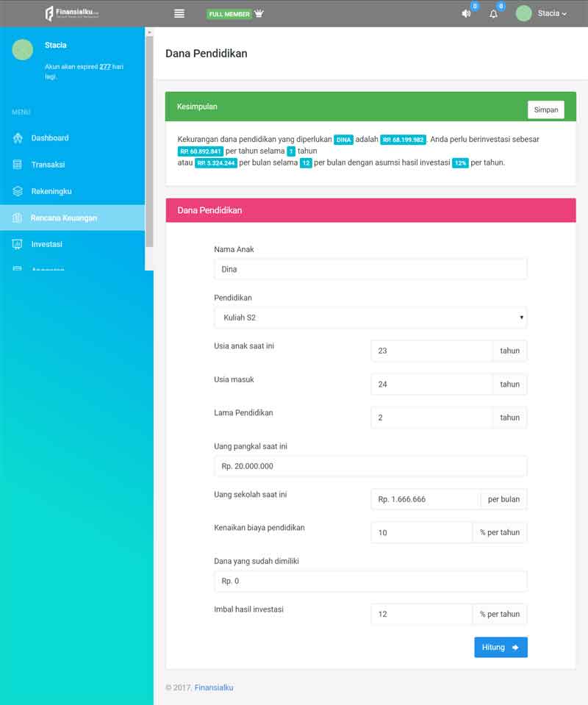Click the Imbal hasil investasi field
Image resolution: width=588 pixels, height=705 pixels.
421,614
